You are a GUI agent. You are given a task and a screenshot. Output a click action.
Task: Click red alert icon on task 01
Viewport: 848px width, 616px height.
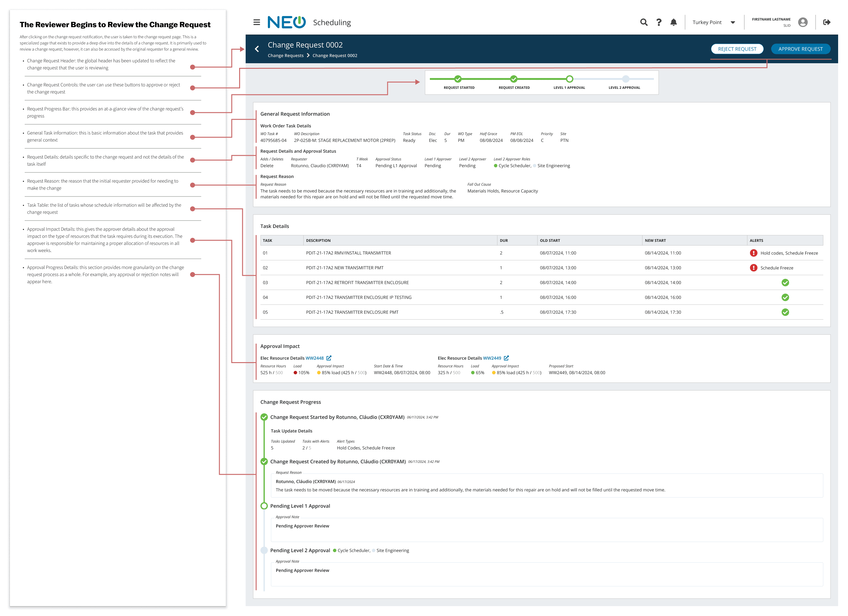[x=753, y=253]
